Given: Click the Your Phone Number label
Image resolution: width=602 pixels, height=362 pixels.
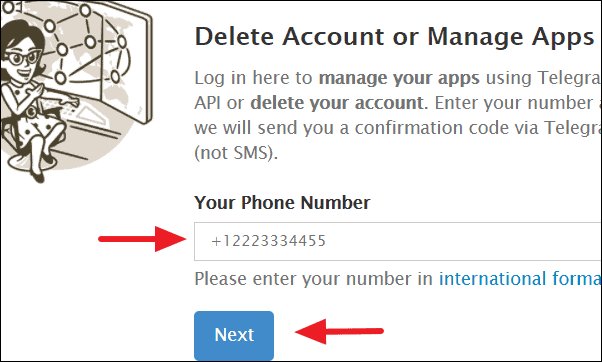Looking at the screenshot, I should (282, 203).
